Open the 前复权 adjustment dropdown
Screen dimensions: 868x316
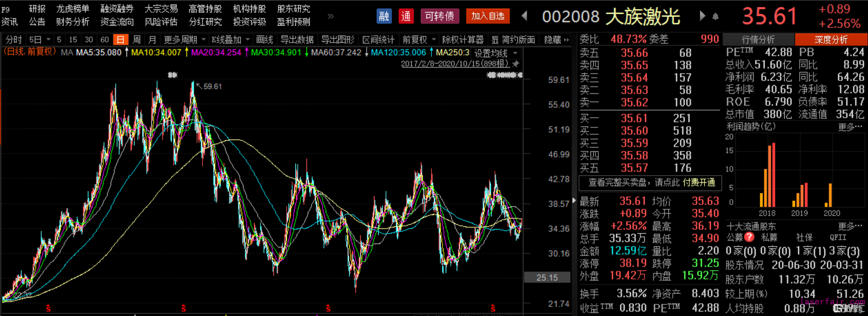click(419, 40)
